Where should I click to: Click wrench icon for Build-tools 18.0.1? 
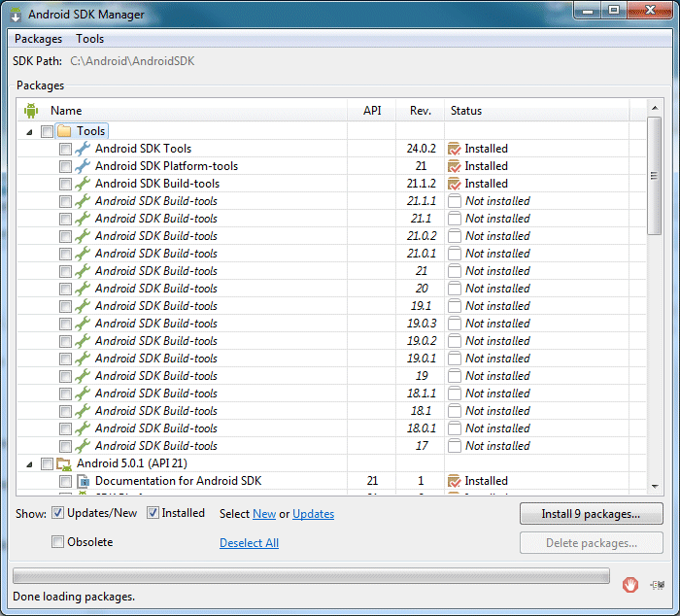pyautogui.click(x=83, y=428)
